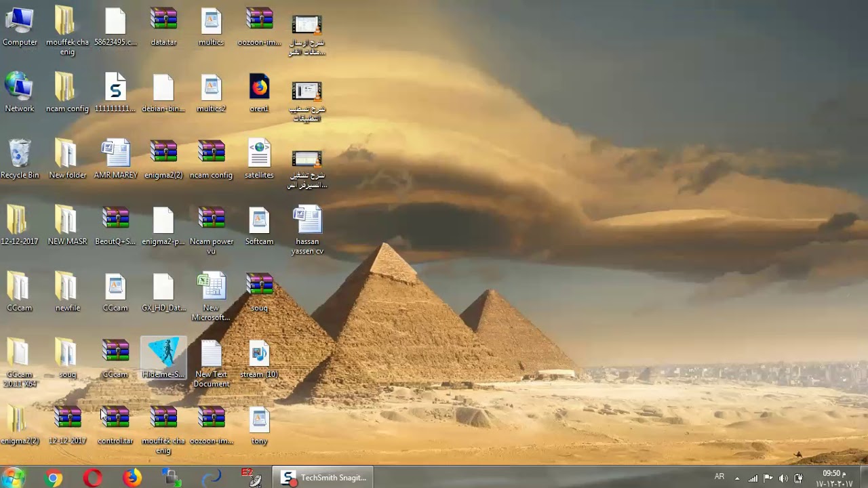This screenshot has width=868, height=488.
Task: Open the NEW MASR folder
Action: 68,226
